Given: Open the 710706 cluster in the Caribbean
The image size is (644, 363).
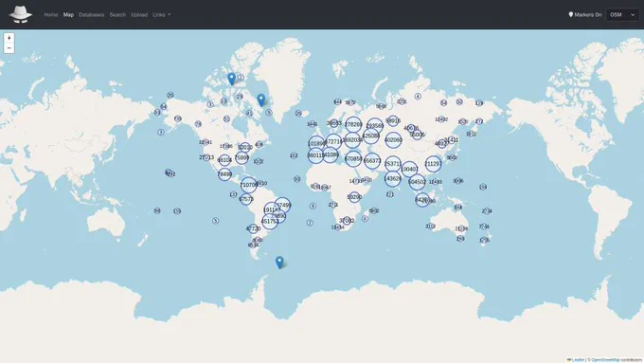Looking at the screenshot, I should pyautogui.click(x=248, y=185).
